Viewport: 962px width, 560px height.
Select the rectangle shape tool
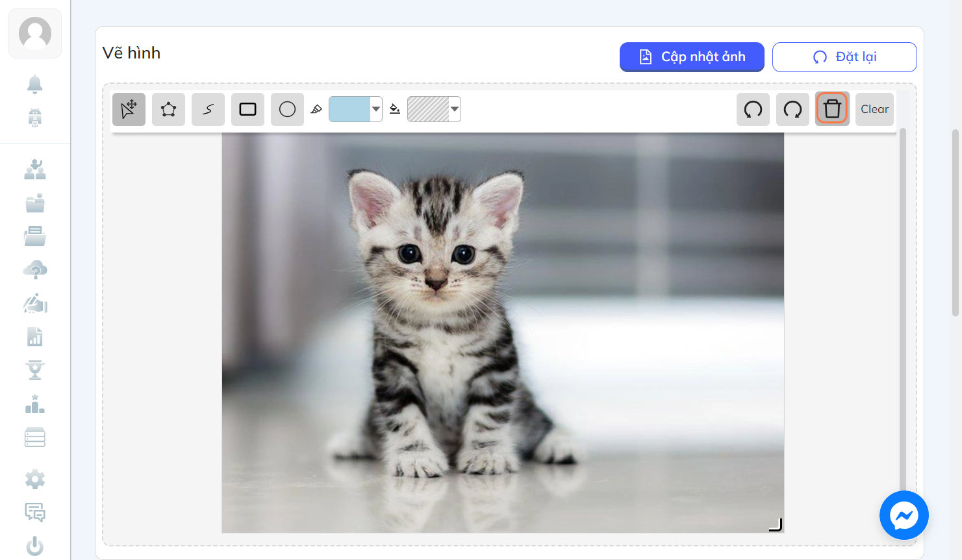[x=247, y=109]
